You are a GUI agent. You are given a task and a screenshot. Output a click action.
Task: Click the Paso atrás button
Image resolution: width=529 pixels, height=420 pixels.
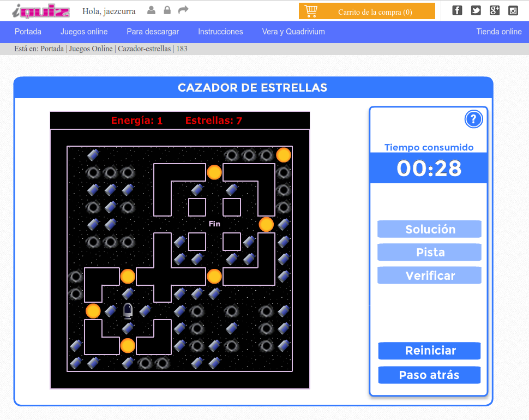(x=430, y=375)
